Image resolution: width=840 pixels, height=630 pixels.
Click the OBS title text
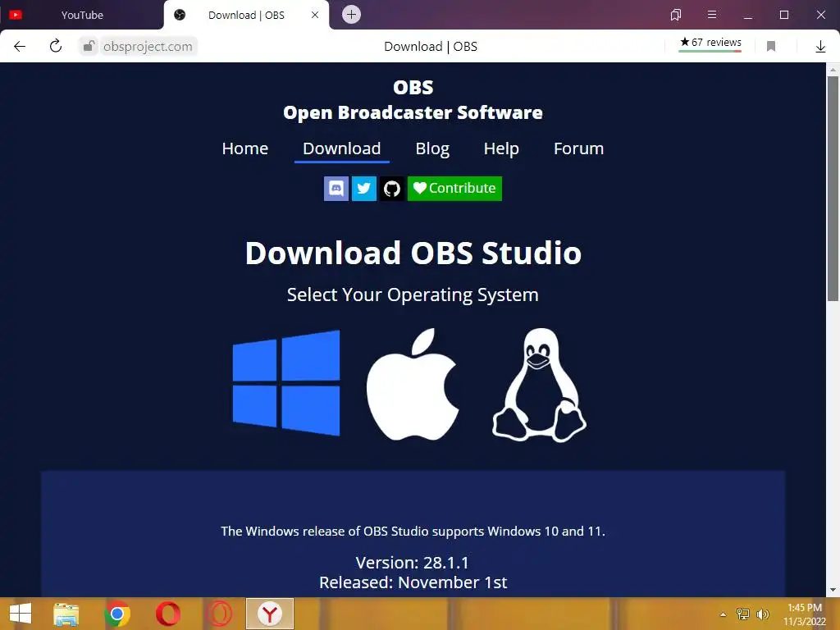413,87
